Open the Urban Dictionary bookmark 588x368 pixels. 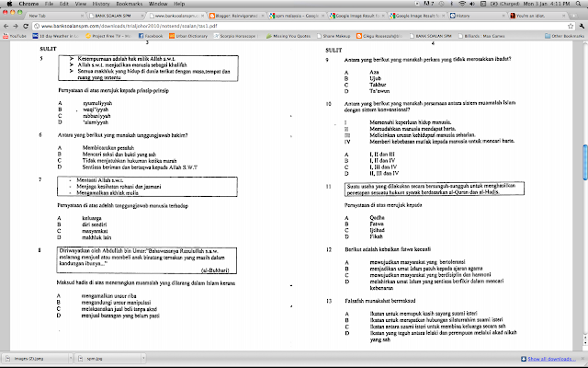click(x=188, y=36)
